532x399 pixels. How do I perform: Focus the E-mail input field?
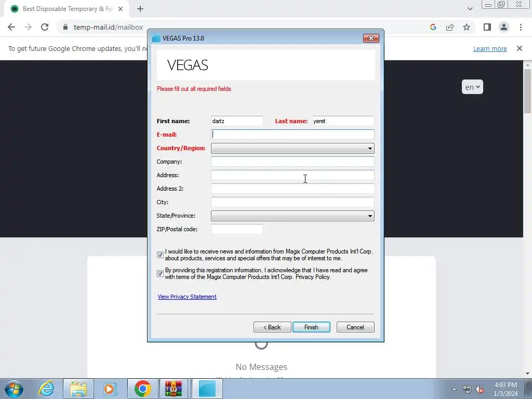coord(292,135)
